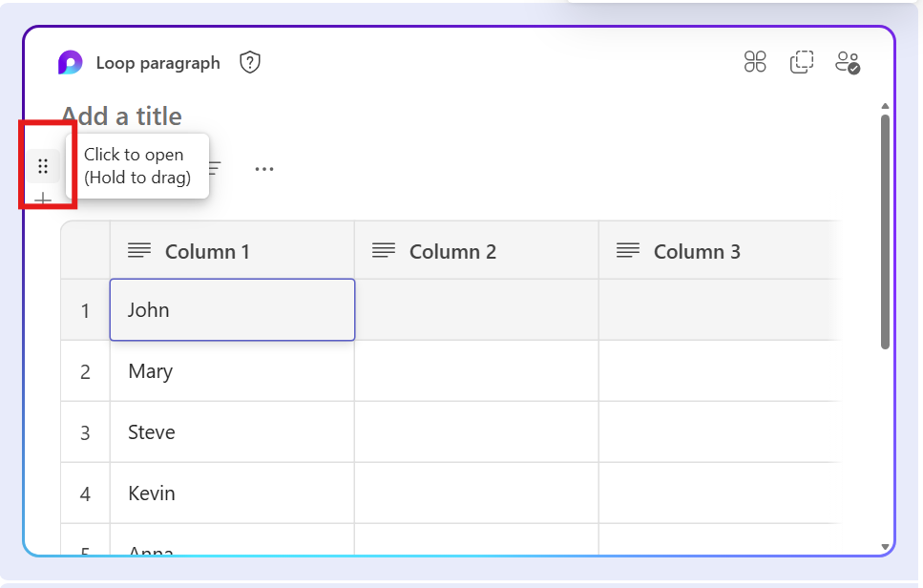Image resolution: width=923 pixels, height=588 pixels.
Task: Click the empty Column 3 cell in Kevin's row
Action: pos(720,493)
